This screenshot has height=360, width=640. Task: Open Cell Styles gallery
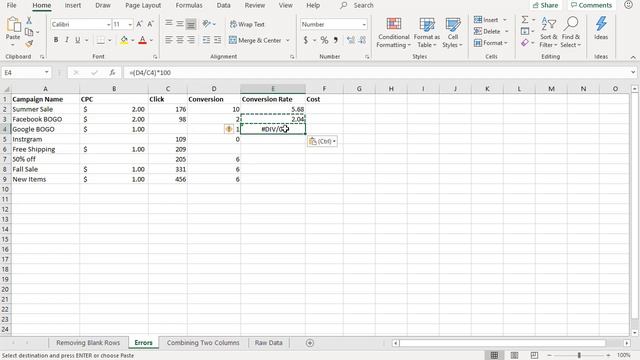coord(453,33)
